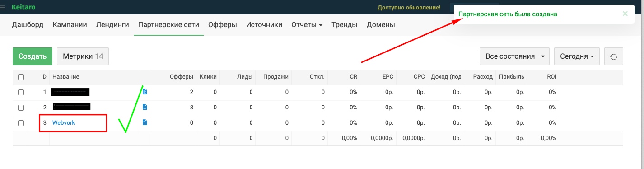644x169 pixels.
Task: Open the Webvork network link
Action: pos(64,122)
